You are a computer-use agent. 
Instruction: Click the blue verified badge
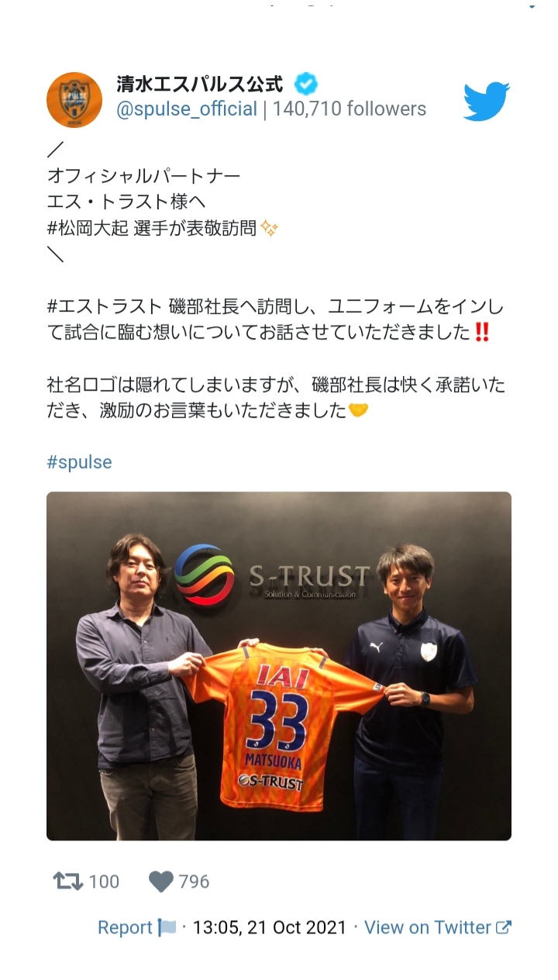point(305,83)
